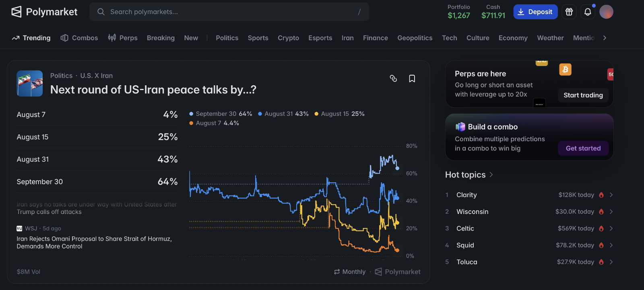
Task: Click the U.S. X Iran breadcrumb link
Action: [x=97, y=76]
